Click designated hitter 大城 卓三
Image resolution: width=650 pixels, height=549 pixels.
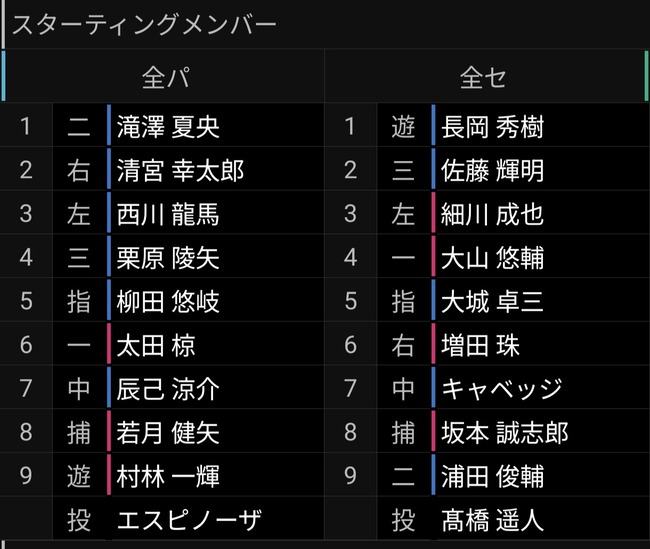(x=492, y=301)
